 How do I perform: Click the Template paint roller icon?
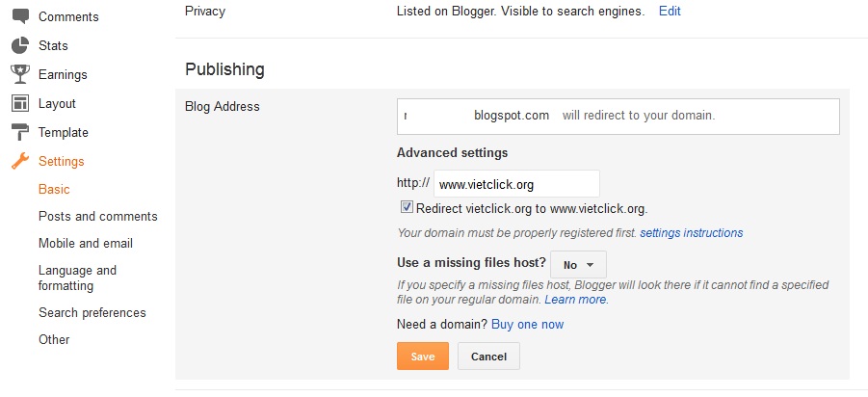(x=19, y=132)
